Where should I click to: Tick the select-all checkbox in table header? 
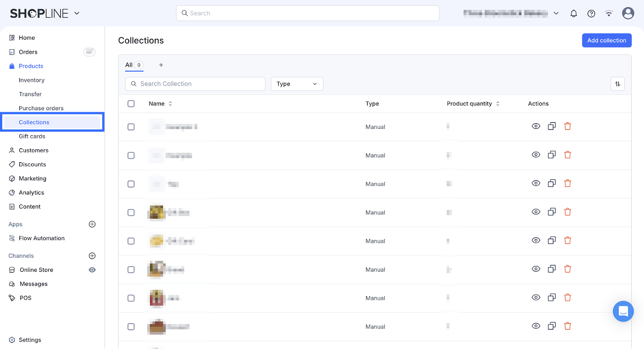point(131,103)
